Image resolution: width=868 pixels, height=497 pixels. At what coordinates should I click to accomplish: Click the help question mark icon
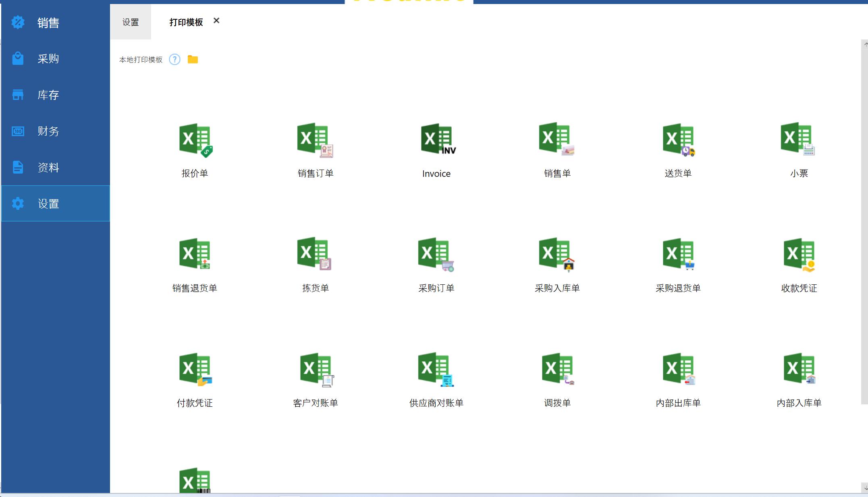coord(174,60)
